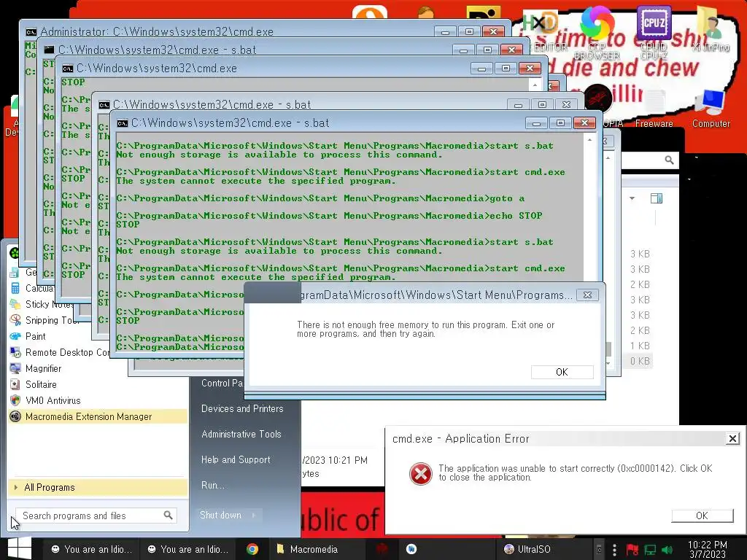This screenshot has height=560, width=747.
Task: Click the Solitaire cards icon
Action: pos(15,384)
